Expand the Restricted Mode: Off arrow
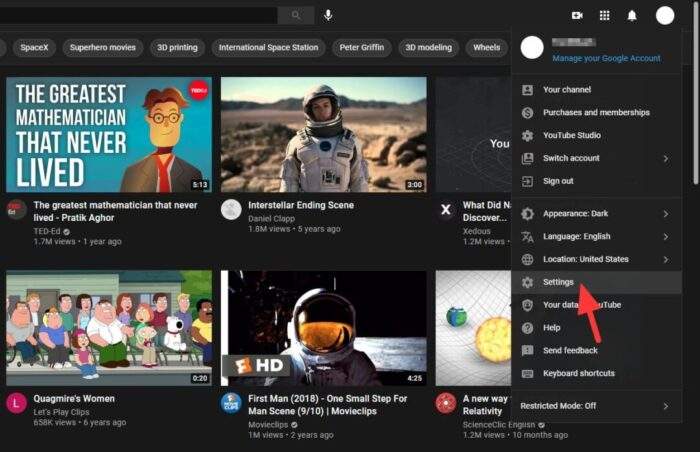 [666, 406]
